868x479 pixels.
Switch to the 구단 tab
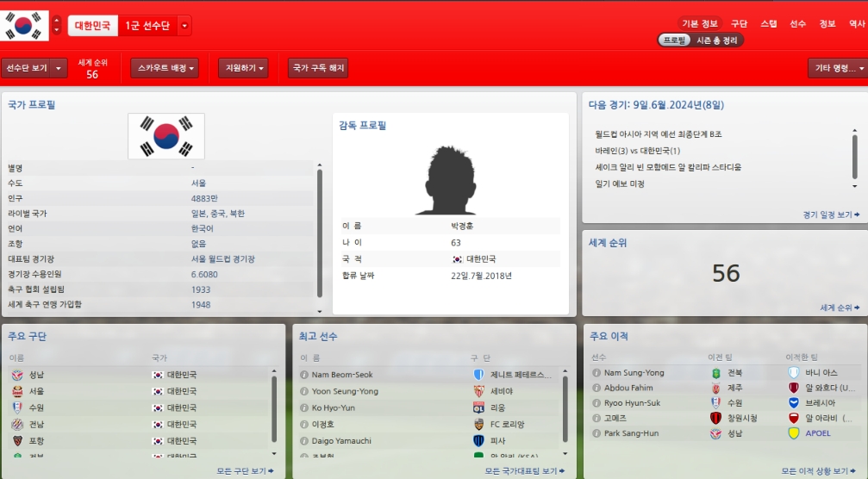(739, 24)
